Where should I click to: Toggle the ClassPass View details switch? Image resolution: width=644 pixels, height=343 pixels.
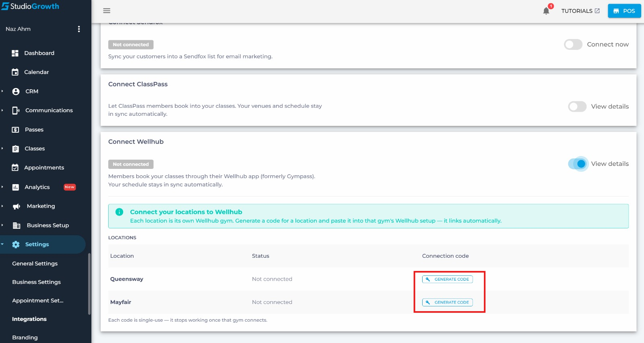(x=577, y=107)
